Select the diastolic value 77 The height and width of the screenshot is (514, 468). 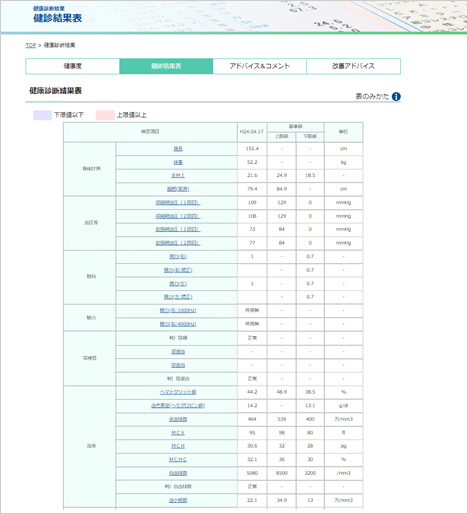point(252,243)
